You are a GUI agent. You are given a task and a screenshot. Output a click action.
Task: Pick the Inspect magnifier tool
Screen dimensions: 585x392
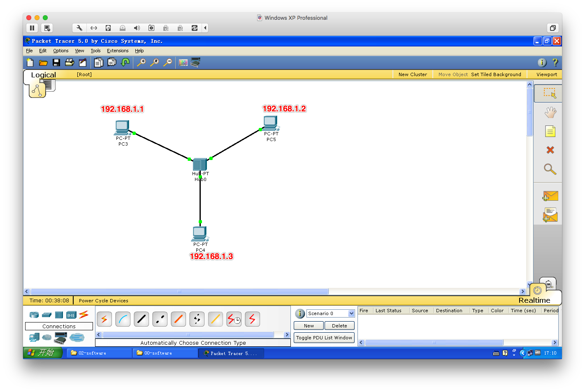[x=550, y=169]
